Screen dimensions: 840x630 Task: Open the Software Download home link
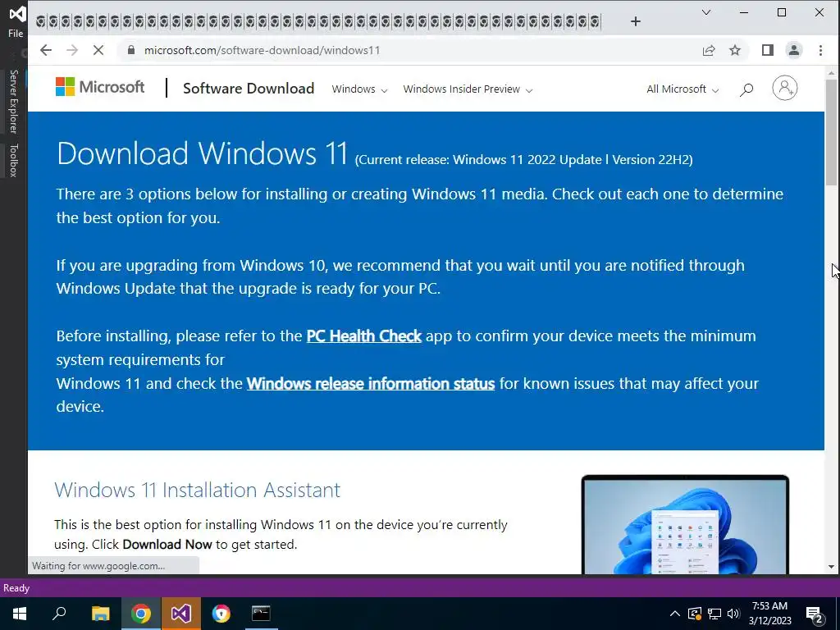[249, 89]
